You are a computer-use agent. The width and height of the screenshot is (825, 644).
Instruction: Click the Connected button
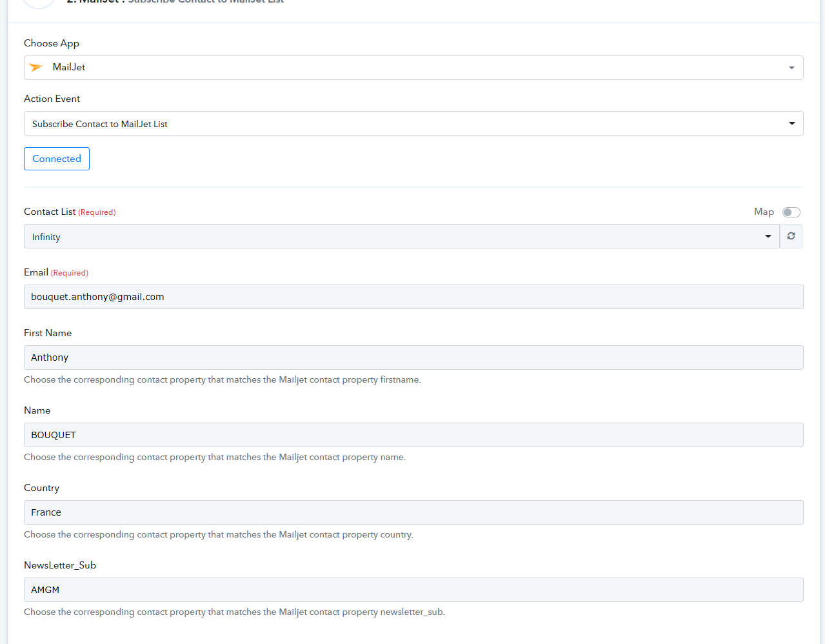(x=57, y=159)
